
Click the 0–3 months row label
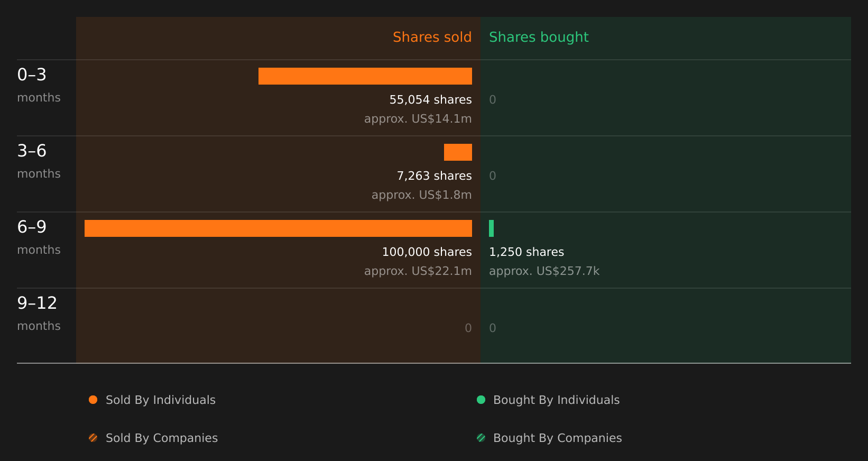tap(39, 85)
